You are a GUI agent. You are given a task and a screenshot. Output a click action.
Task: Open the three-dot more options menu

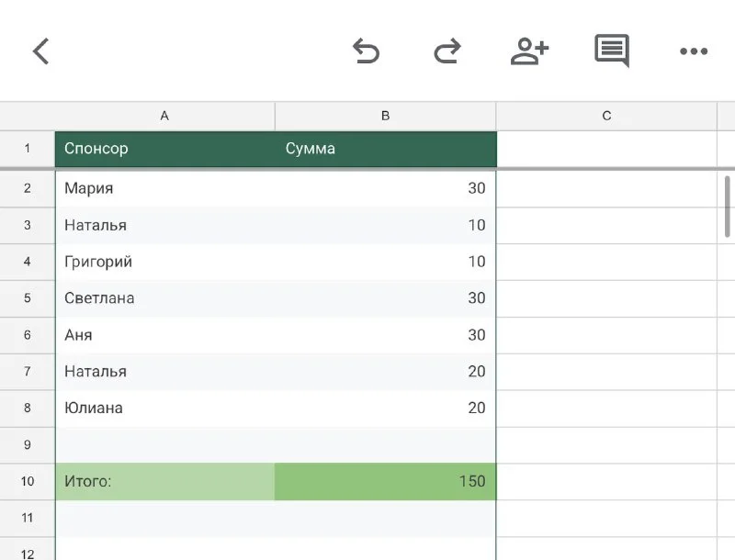tap(693, 51)
